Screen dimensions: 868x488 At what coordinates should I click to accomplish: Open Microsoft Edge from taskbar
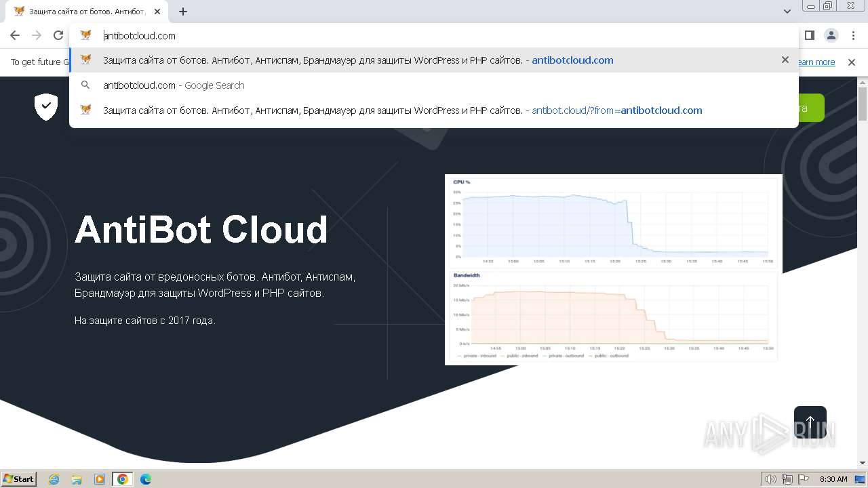click(146, 479)
